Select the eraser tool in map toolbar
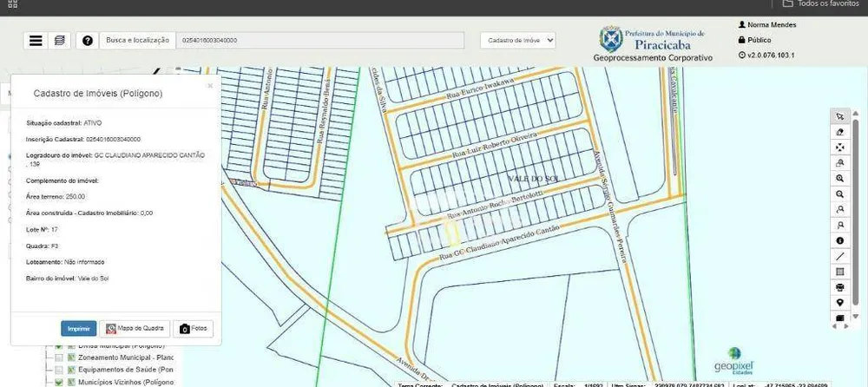This screenshot has width=868, height=387. tap(839, 132)
